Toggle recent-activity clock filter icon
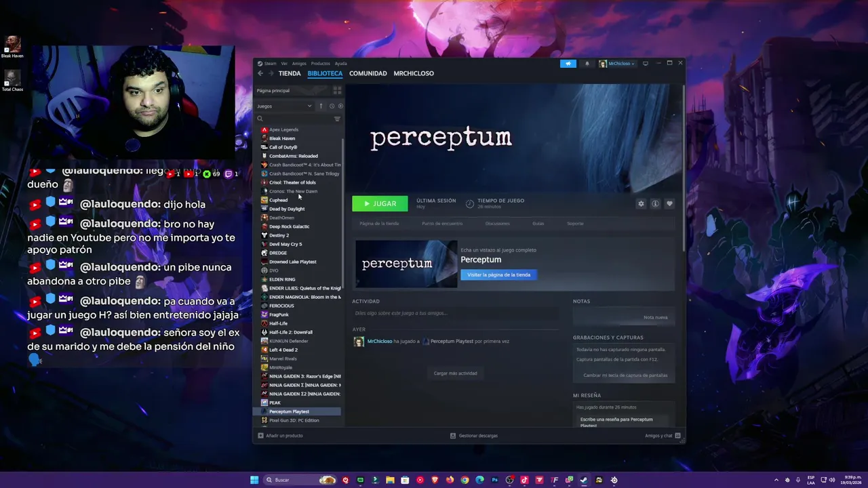This screenshot has width=868, height=488. pyautogui.click(x=332, y=106)
